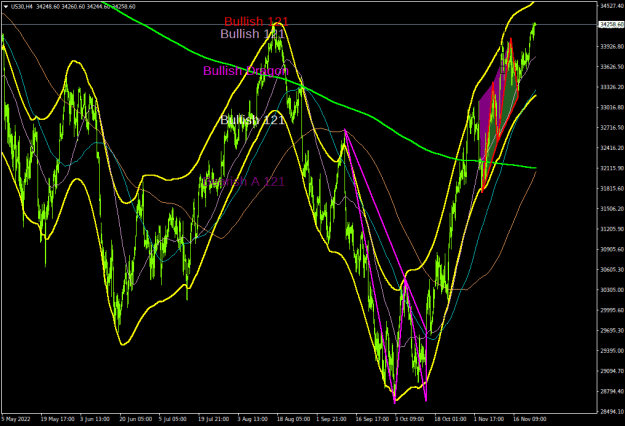625x426 pixels.
Task: Click the 5 May 2022 date label
Action: [16, 419]
